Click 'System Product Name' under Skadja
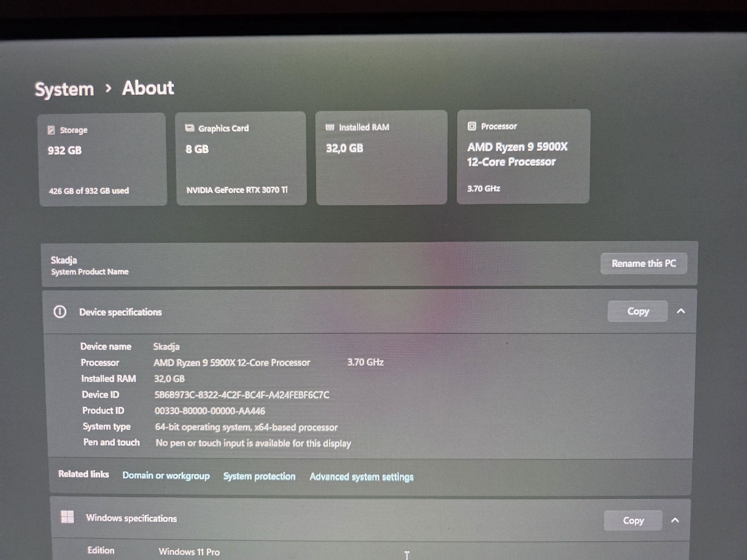 pyautogui.click(x=90, y=272)
